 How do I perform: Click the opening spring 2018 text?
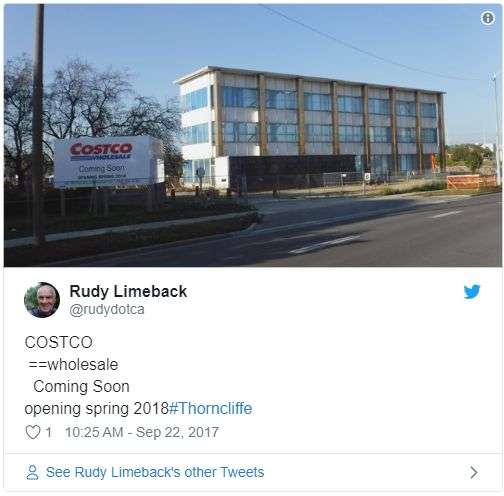tap(97, 409)
